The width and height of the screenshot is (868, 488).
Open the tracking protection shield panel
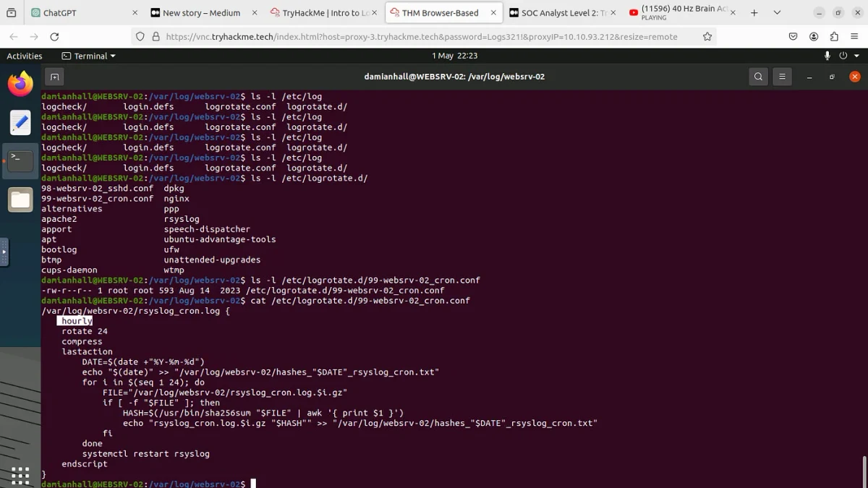point(140,37)
